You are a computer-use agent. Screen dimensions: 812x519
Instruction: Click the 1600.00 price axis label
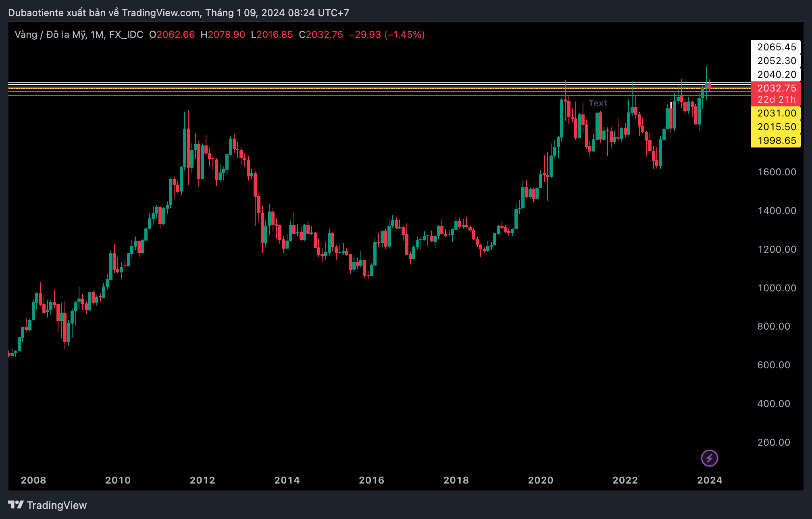777,172
